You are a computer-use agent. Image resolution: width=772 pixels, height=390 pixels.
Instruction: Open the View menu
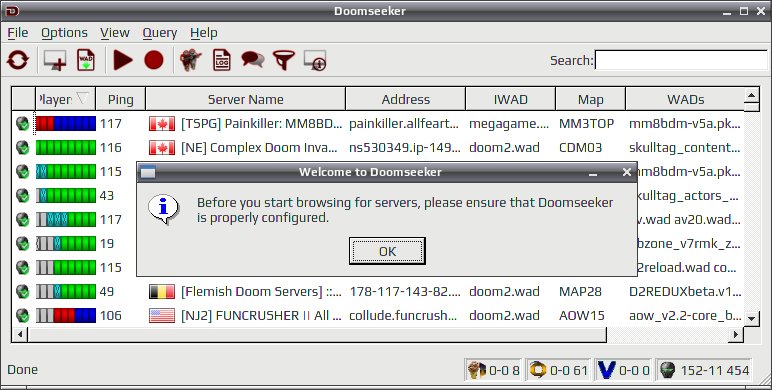(115, 33)
